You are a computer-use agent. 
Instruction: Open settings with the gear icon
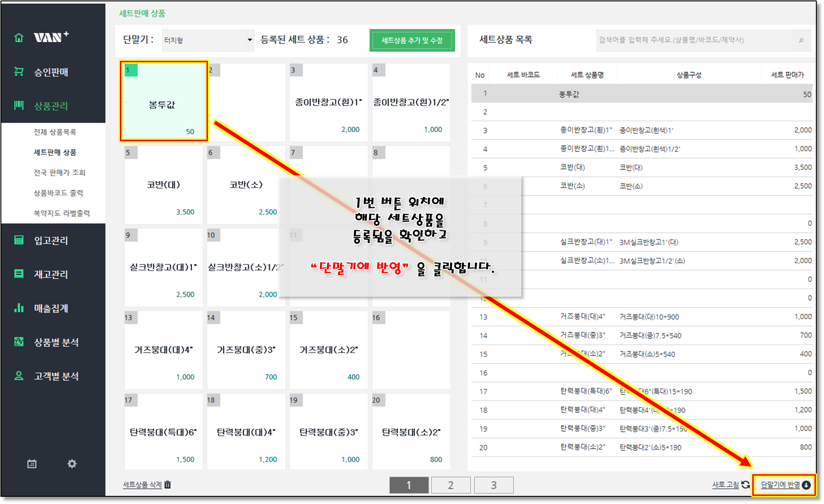[72, 464]
